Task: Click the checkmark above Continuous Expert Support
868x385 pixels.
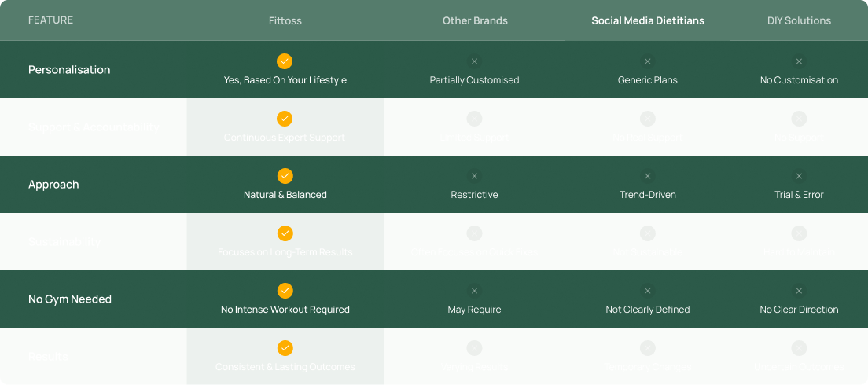Action: click(x=285, y=119)
